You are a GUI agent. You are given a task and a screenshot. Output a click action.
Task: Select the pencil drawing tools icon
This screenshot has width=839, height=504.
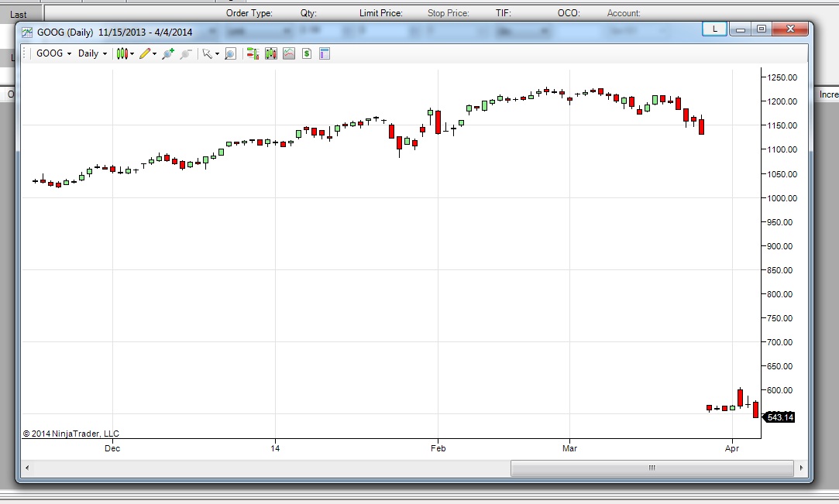click(x=144, y=53)
